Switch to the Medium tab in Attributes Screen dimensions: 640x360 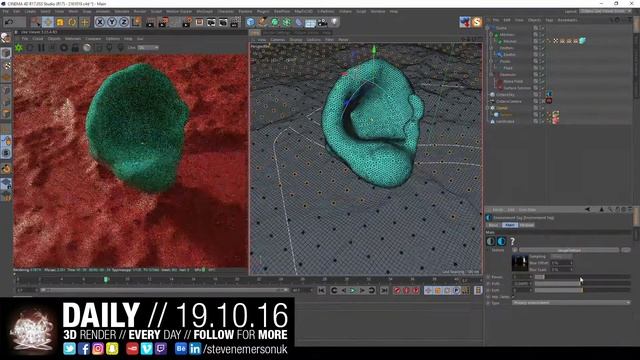coord(527,225)
